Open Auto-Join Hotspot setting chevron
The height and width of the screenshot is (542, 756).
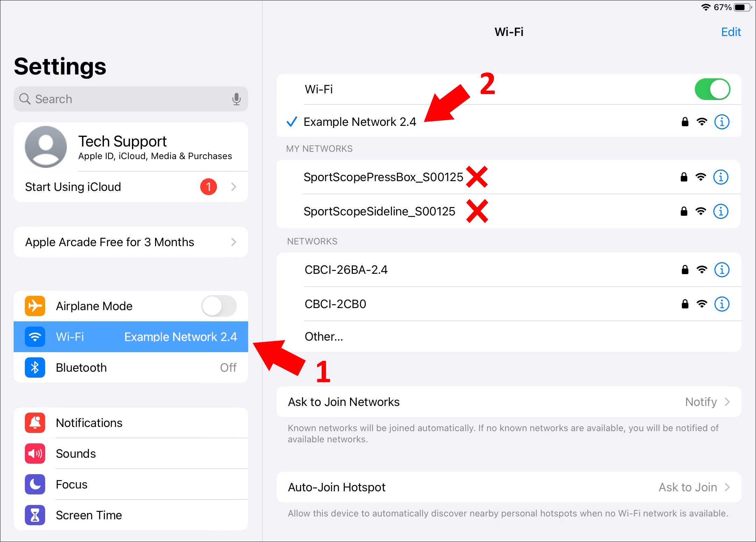point(727,487)
